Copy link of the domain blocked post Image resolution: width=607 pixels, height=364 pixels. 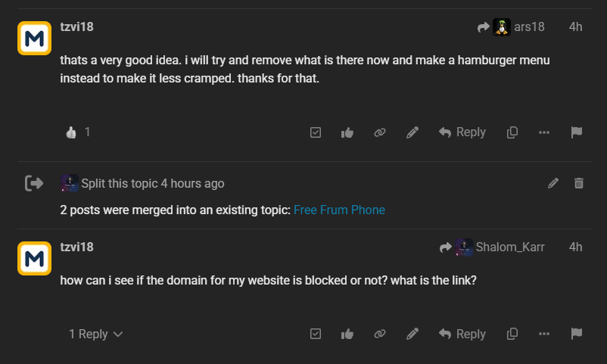(x=380, y=334)
